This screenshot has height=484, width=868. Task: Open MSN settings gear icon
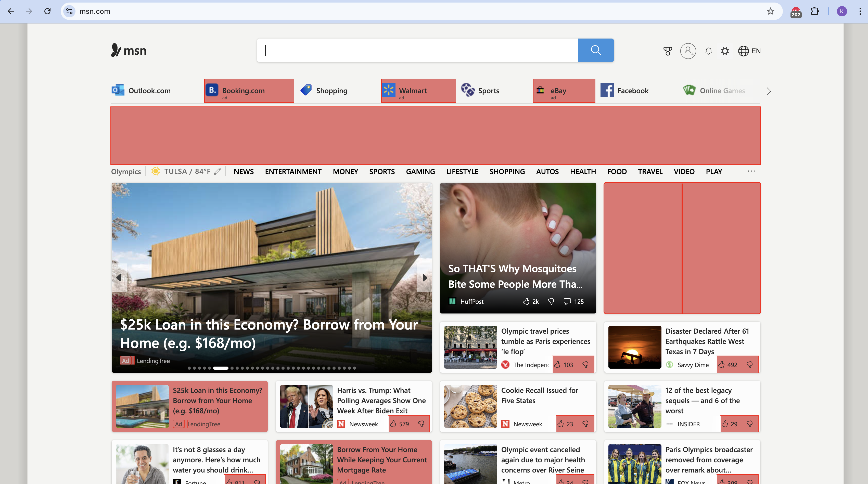725,51
